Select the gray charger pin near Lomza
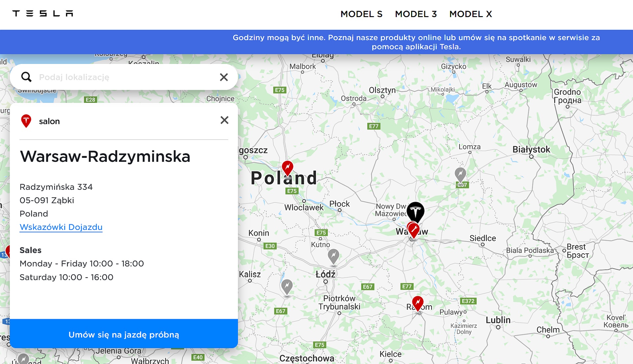 460,175
